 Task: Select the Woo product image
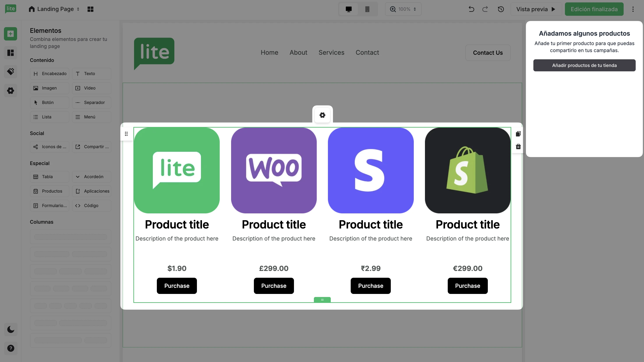click(x=274, y=171)
